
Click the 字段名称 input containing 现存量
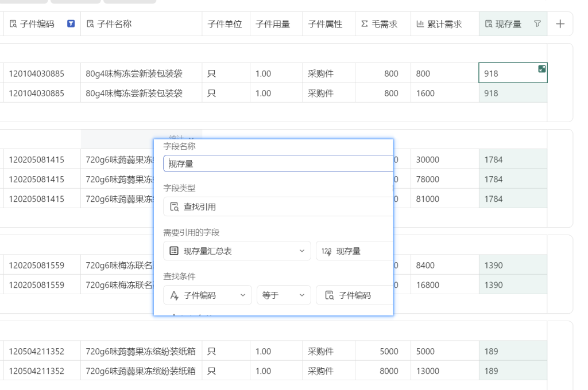coord(278,163)
